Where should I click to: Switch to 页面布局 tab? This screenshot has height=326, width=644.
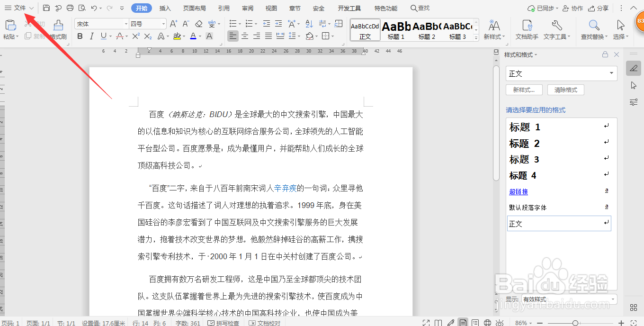tap(194, 8)
